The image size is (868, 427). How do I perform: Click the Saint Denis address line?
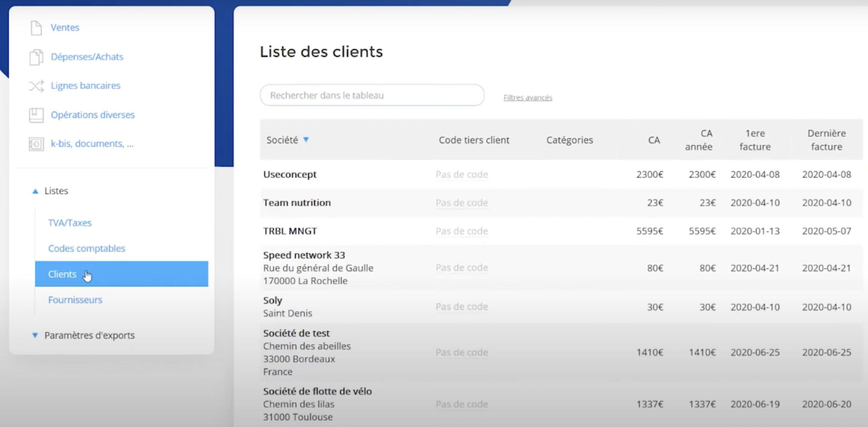point(288,313)
